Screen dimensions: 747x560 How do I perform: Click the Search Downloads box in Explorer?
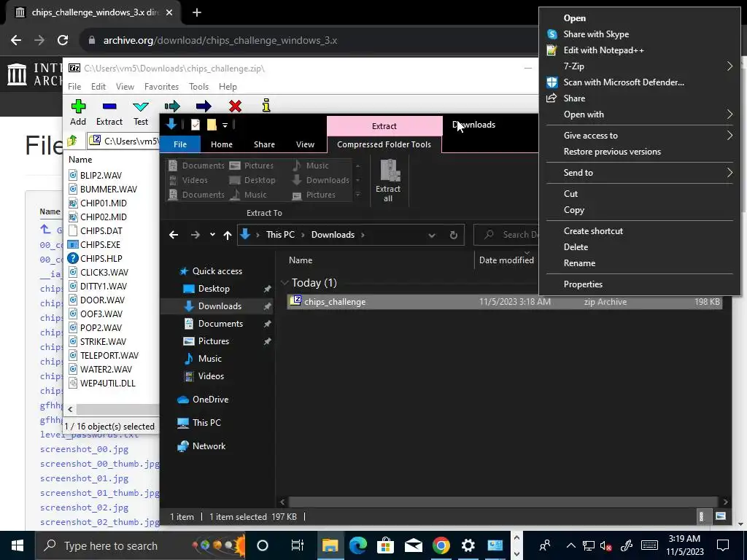tap(506, 235)
